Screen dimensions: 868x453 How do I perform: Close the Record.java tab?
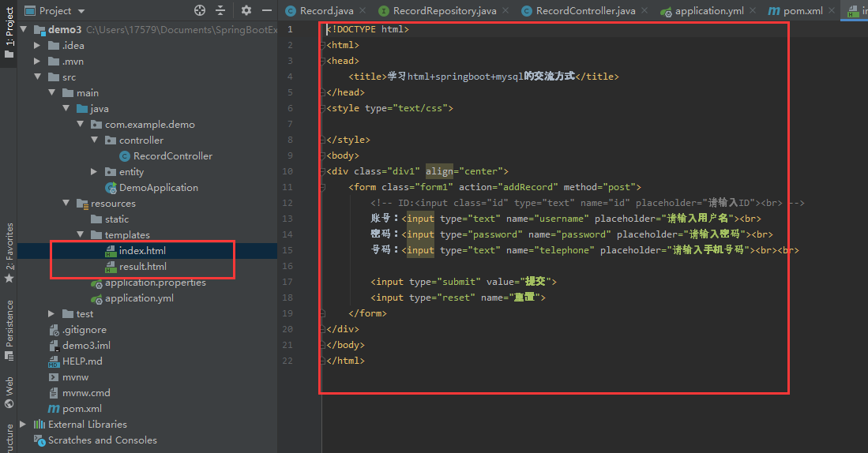pyautogui.click(x=363, y=10)
